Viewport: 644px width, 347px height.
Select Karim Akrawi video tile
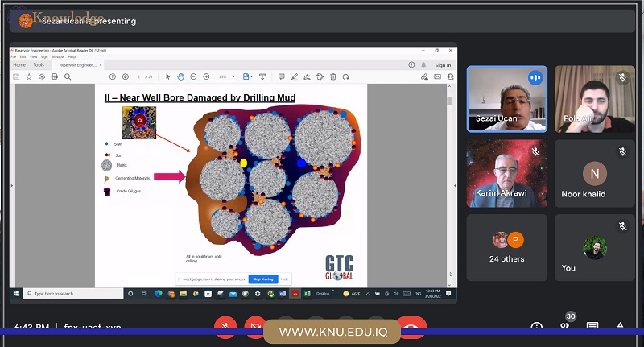coord(507,173)
